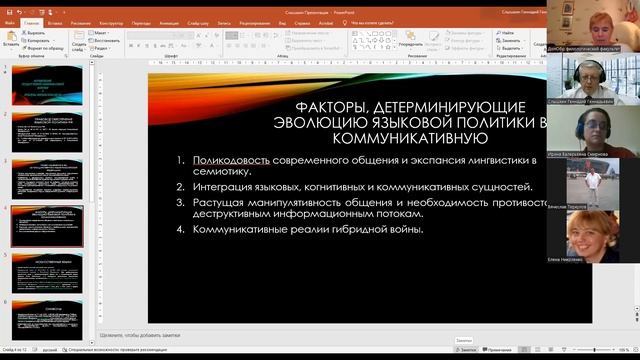The width and height of the screenshot is (640, 360).
Task: Click bullet 'Интеграция языковых, когнитивных'
Action: [362, 187]
